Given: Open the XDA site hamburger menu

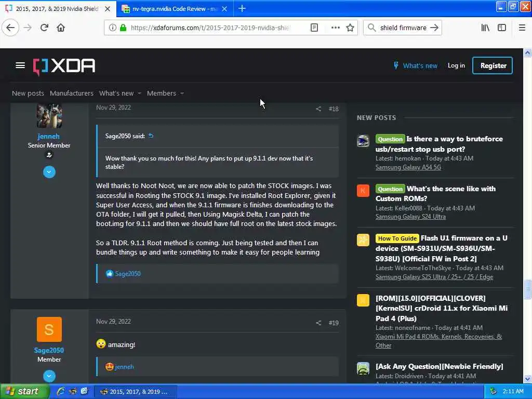Looking at the screenshot, I should [20, 65].
